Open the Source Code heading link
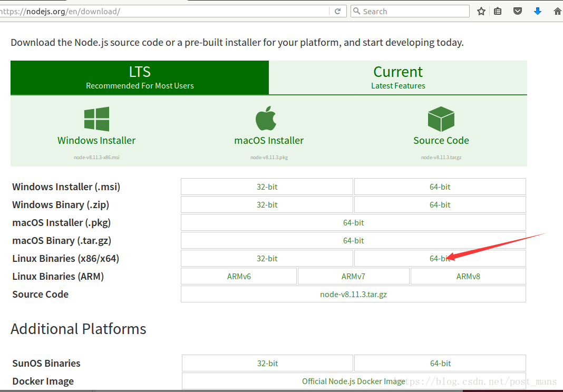563x392 pixels. click(441, 140)
